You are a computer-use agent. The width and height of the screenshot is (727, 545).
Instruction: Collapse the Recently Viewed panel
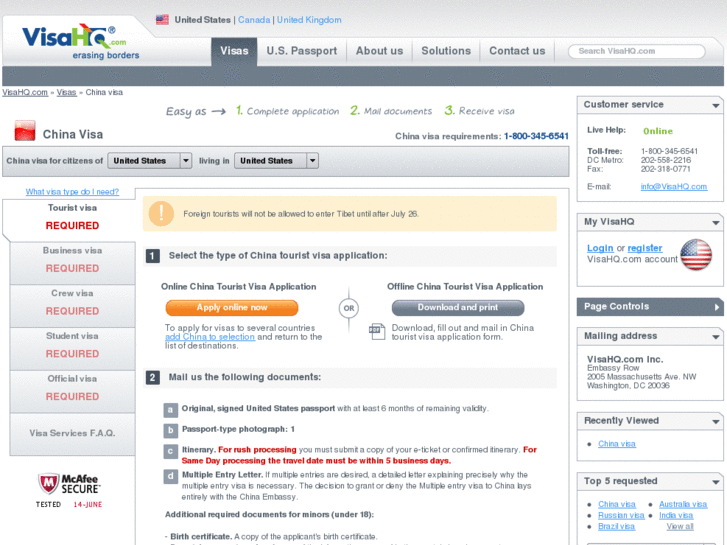tap(716, 422)
